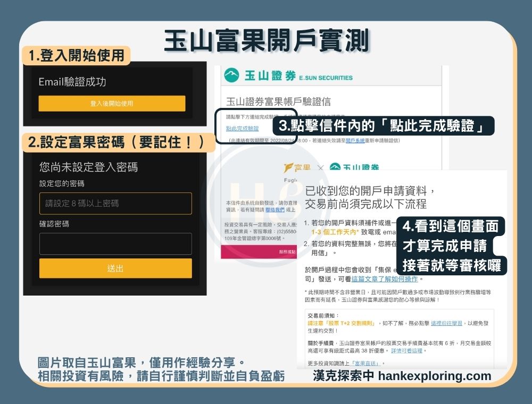Open the 詳情可看這裡 fee details link

pos(407,350)
